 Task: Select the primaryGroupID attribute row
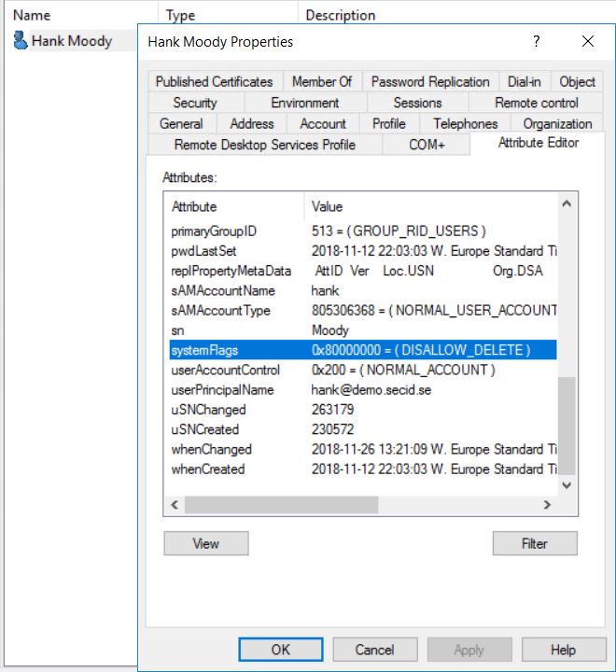[363, 231]
